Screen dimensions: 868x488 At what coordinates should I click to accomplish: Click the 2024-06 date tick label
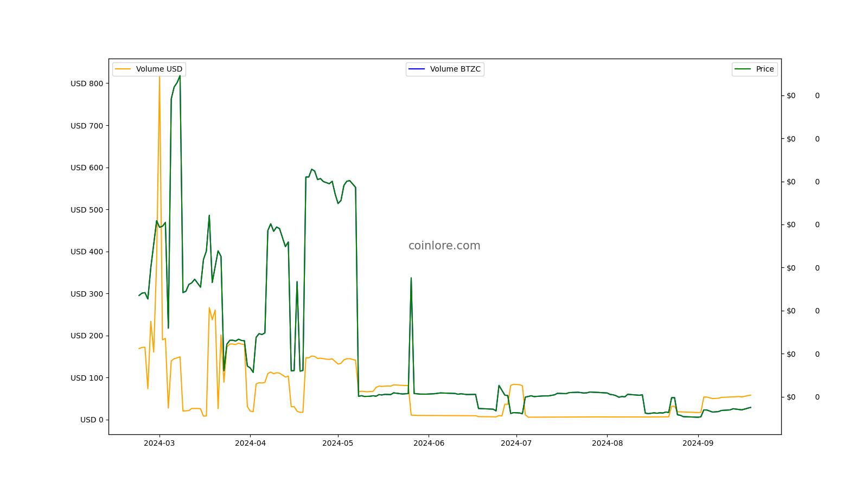(429, 443)
